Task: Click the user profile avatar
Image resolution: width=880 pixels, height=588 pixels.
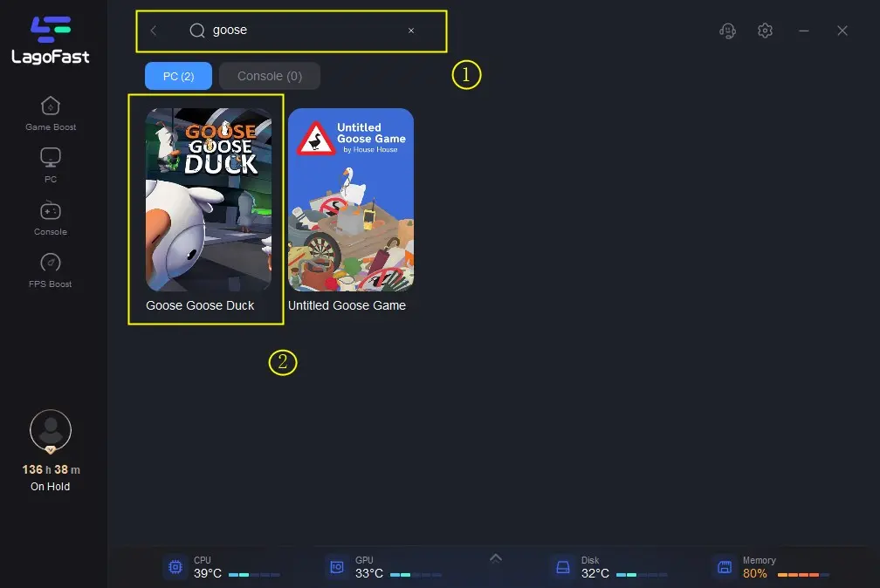Action: click(x=51, y=430)
